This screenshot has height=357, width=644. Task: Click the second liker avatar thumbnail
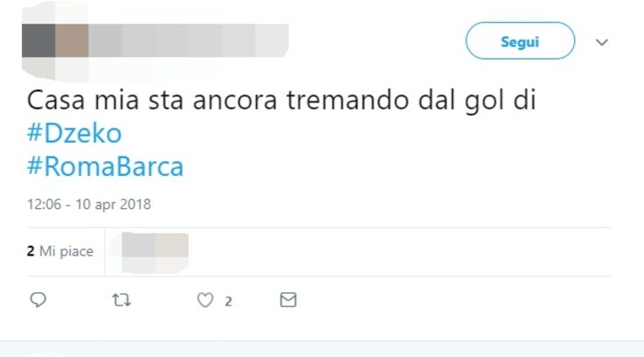(172, 252)
